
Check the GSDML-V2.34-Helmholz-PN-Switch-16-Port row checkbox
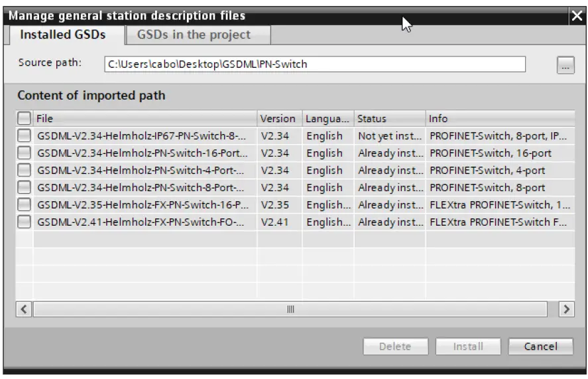point(24,153)
